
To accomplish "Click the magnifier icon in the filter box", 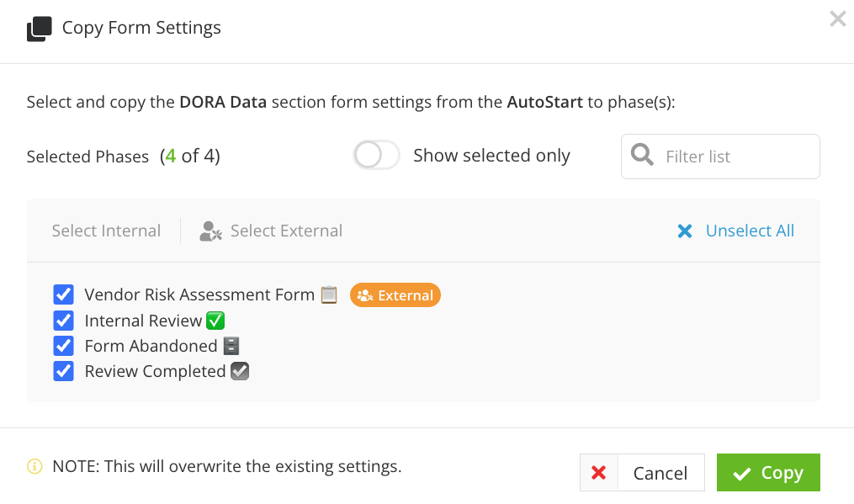I will click(642, 155).
